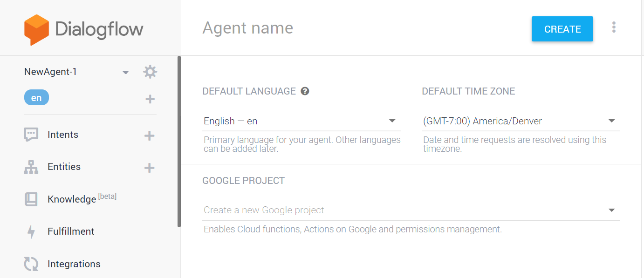The height and width of the screenshot is (278, 644).
Task: Select the Intents chat bubble icon
Action: (x=31, y=134)
